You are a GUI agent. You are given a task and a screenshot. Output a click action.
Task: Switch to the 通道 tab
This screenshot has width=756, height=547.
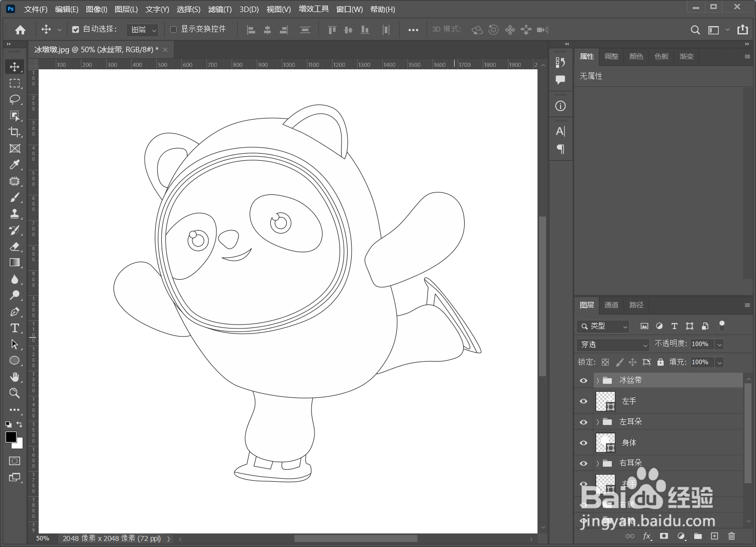coord(611,305)
